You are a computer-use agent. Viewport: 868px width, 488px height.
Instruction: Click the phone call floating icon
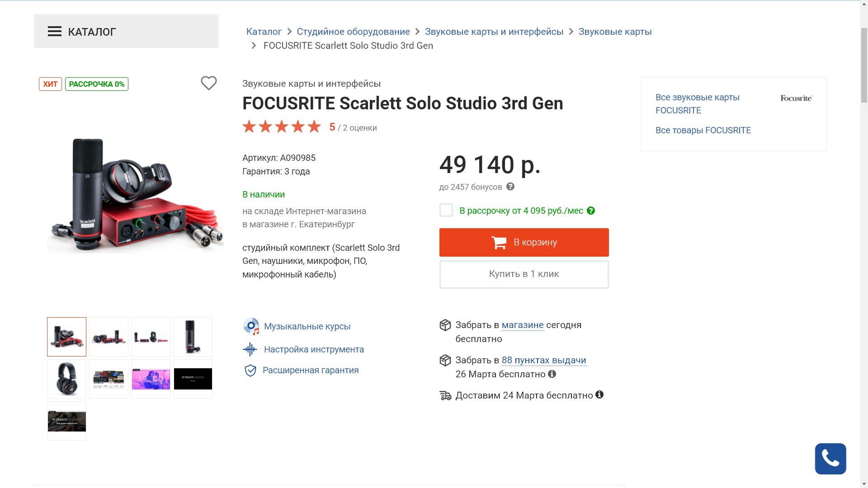[x=830, y=459]
